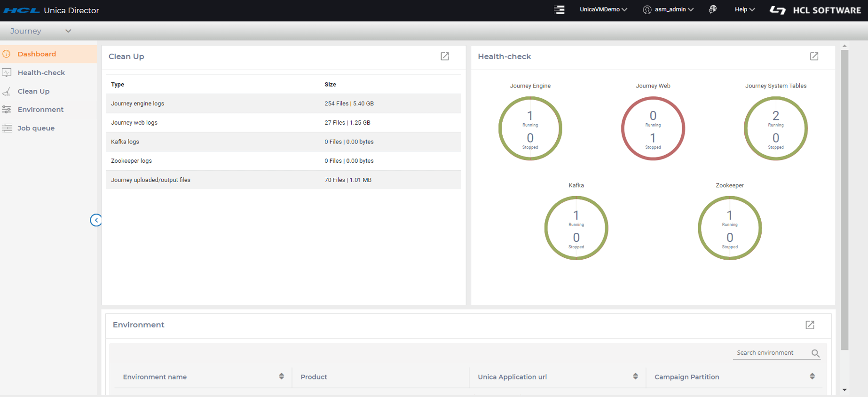Click the Environment panel pop-out icon
Viewport: 868px width, 397px height.
pyautogui.click(x=810, y=325)
